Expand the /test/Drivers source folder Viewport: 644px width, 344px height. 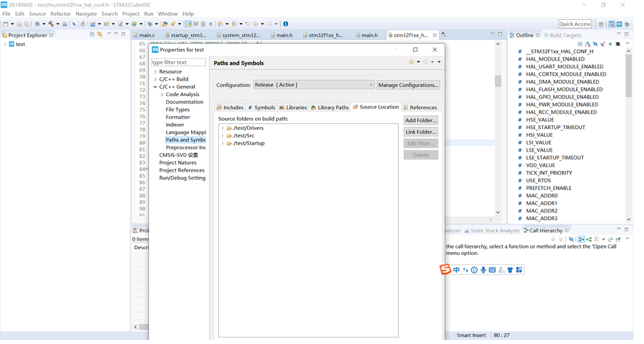click(223, 128)
